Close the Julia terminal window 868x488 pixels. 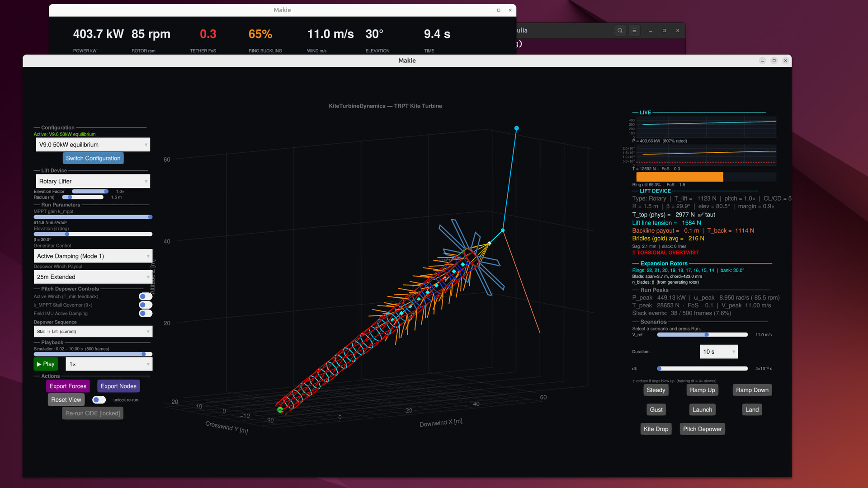click(x=678, y=31)
